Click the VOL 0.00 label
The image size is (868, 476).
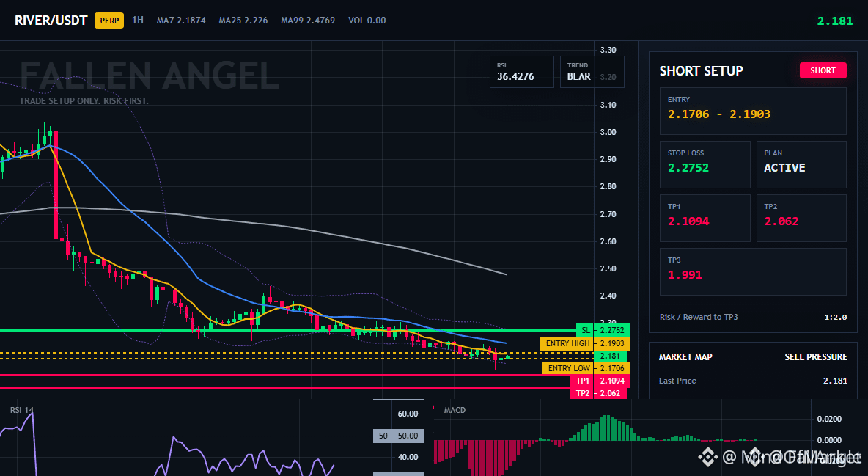[x=367, y=21]
